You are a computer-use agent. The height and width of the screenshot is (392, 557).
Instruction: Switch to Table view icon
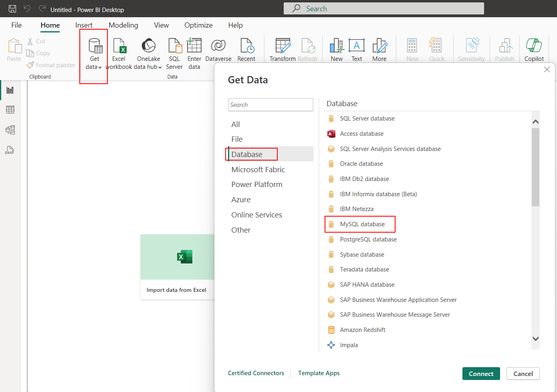coord(10,110)
